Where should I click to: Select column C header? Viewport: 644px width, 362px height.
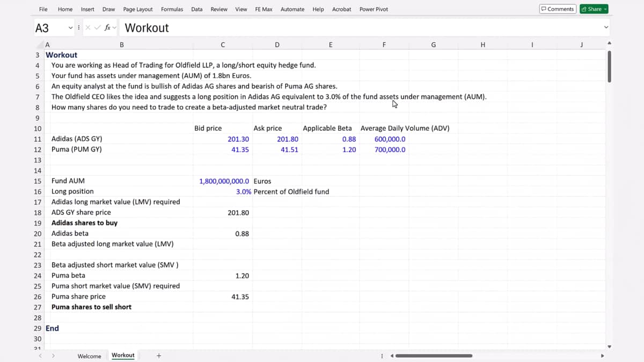tap(223, 45)
